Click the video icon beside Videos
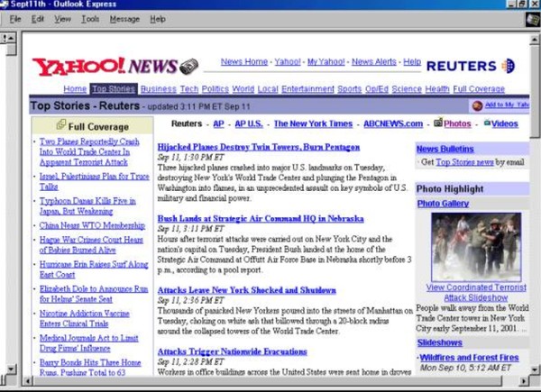 487,123
